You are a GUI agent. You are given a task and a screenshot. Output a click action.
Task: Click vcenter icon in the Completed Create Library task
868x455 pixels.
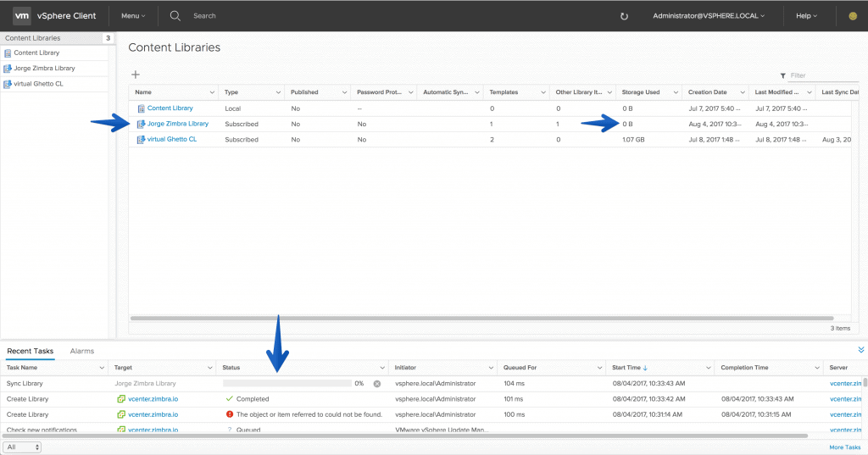click(x=121, y=399)
